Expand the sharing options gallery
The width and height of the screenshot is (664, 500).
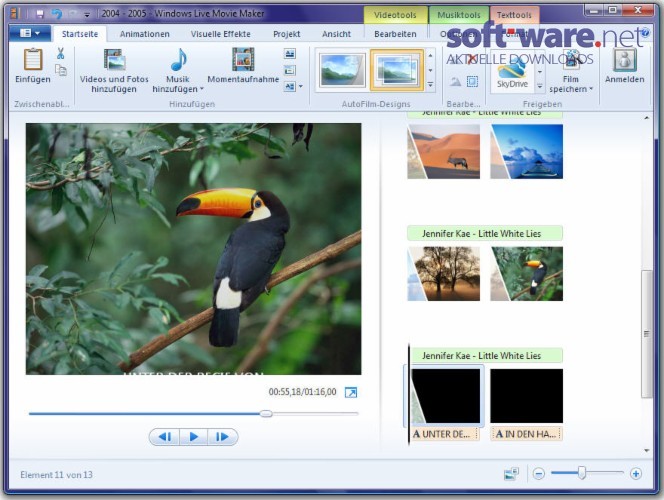[x=540, y=86]
